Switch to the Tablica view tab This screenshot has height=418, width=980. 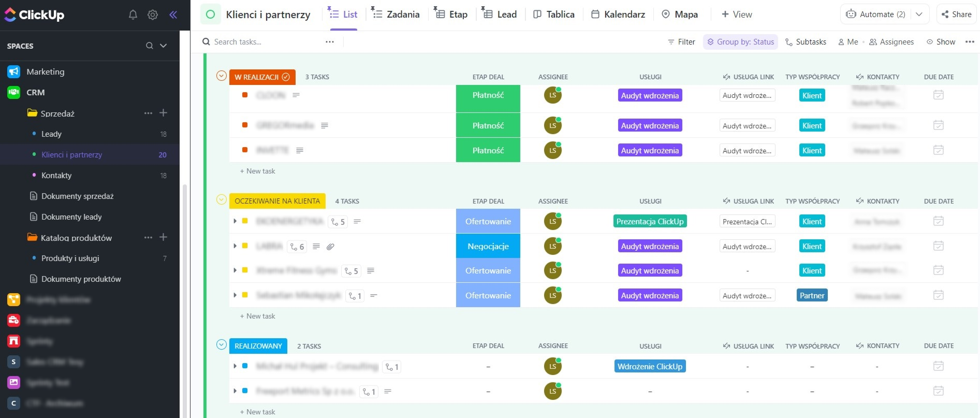point(553,15)
